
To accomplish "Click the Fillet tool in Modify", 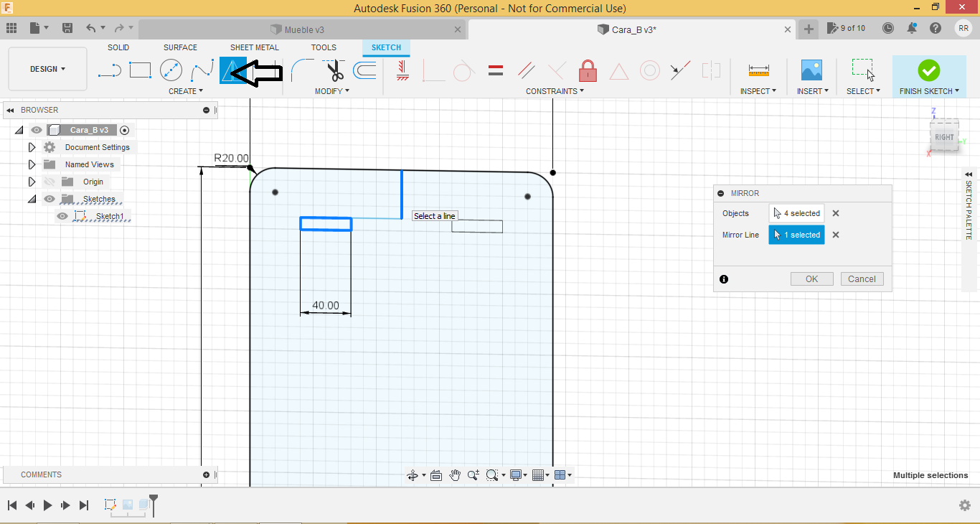I will [302, 70].
